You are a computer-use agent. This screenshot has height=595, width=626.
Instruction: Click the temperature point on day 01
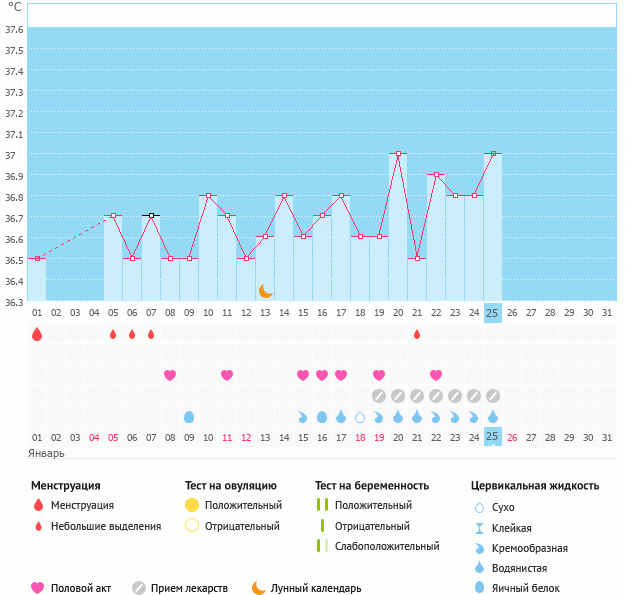[x=37, y=258]
